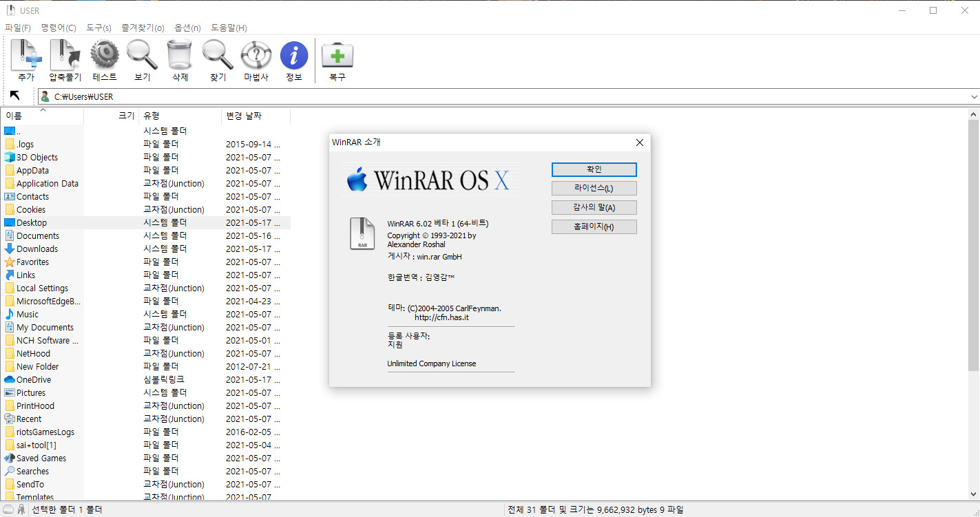Click the 압축풀기 (Extract) toolbar icon

point(65,56)
